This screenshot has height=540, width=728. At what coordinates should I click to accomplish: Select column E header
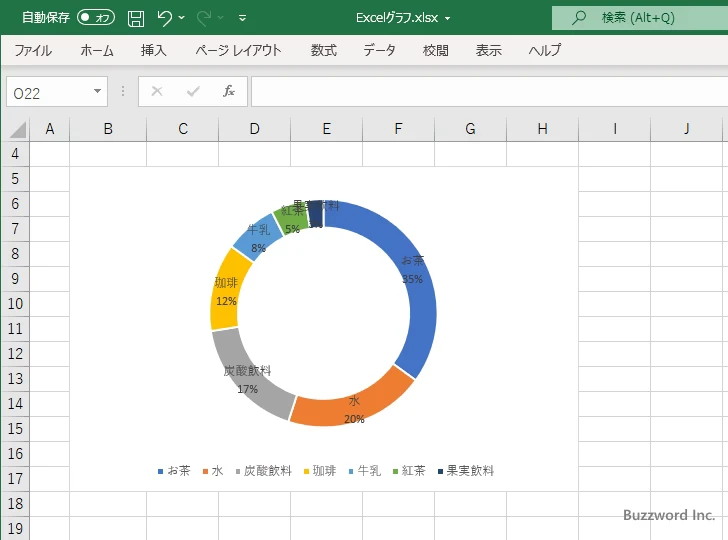coord(326,129)
